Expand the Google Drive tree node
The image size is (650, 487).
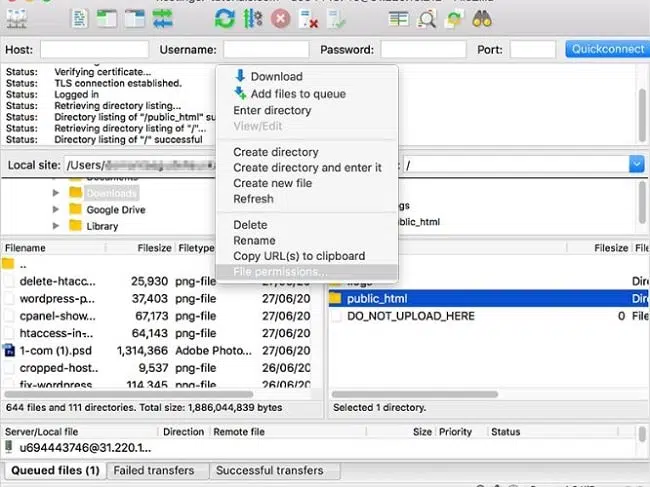pos(56,209)
